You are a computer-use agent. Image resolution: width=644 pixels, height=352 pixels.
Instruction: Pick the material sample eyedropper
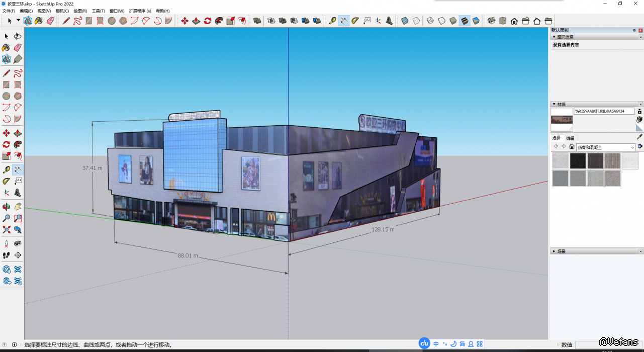point(639,136)
